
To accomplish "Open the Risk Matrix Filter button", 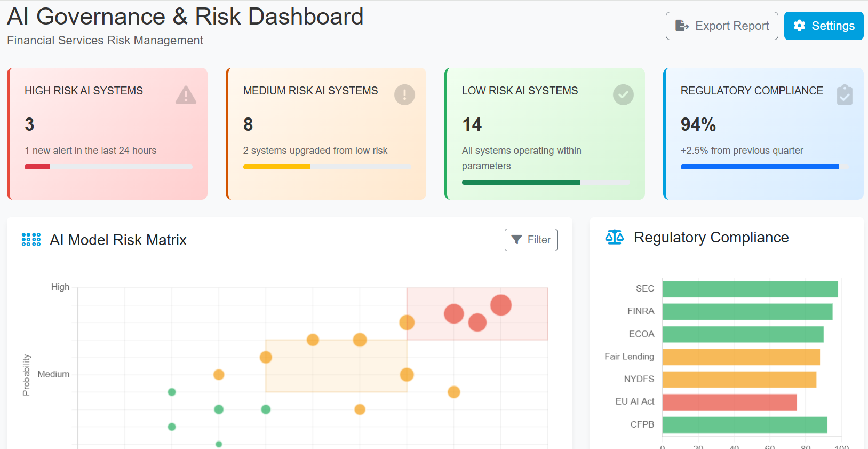I will (531, 240).
